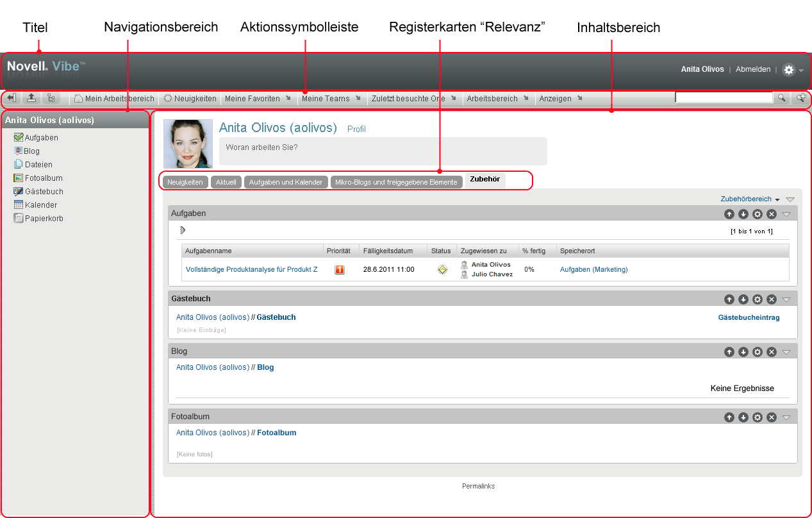812x518 pixels.
Task: Click the upward-arrow header toggle icon in the toolbar
Action: tap(31, 98)
